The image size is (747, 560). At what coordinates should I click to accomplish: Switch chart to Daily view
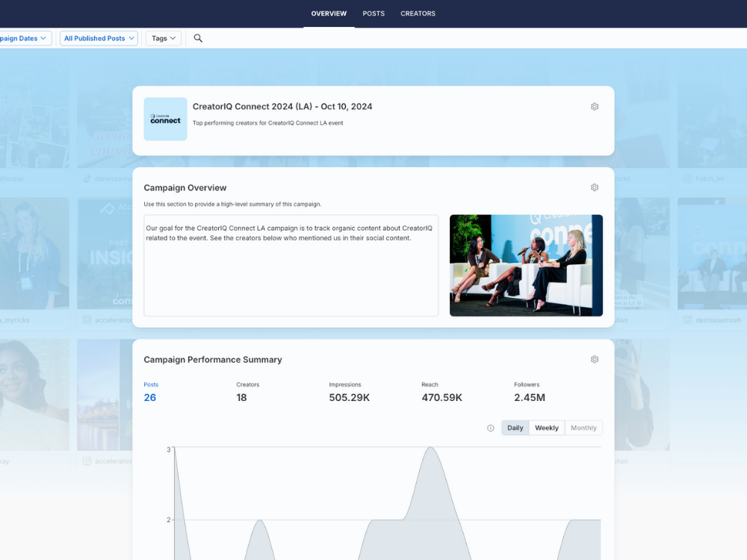pos(515,428)
